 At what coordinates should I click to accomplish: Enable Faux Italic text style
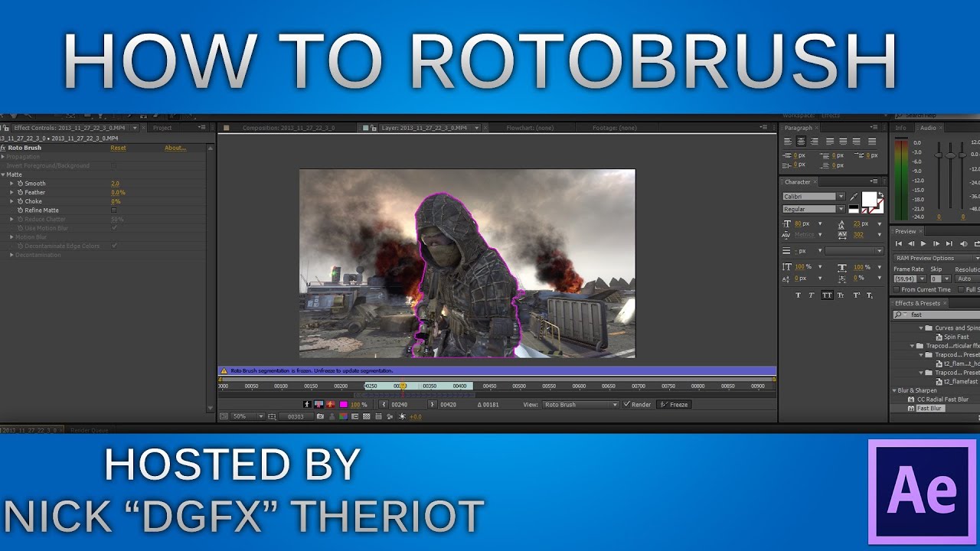coord(812,295)
